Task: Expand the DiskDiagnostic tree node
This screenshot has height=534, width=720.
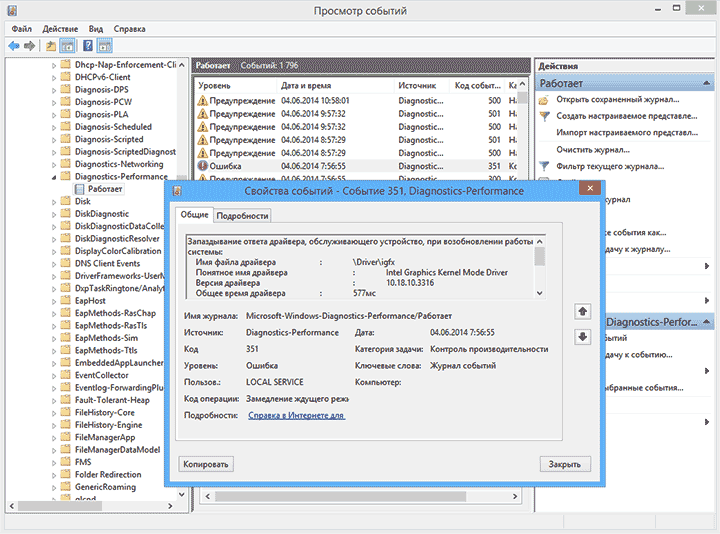Action: pyautogui.click(x=54, y=214)
